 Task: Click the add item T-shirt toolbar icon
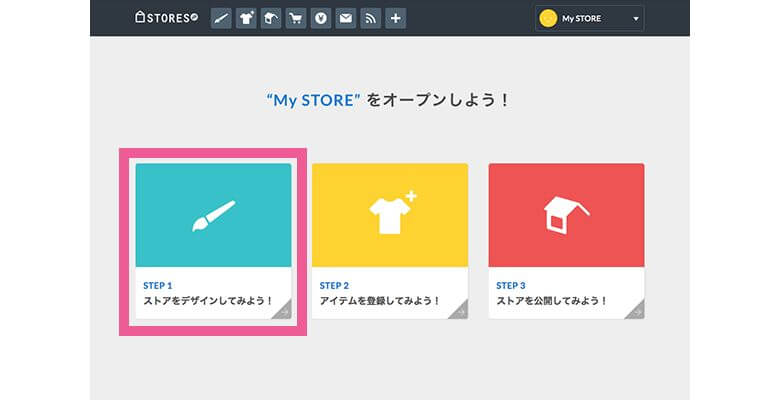246,18
